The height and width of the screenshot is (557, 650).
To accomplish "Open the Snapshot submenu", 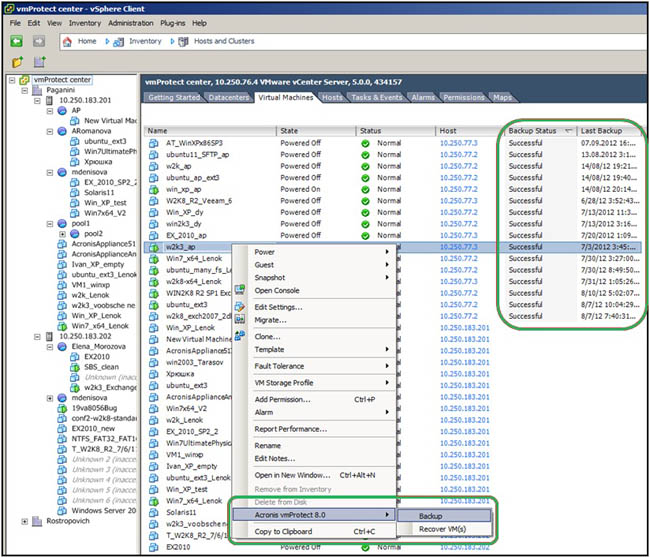I will 321,278.
